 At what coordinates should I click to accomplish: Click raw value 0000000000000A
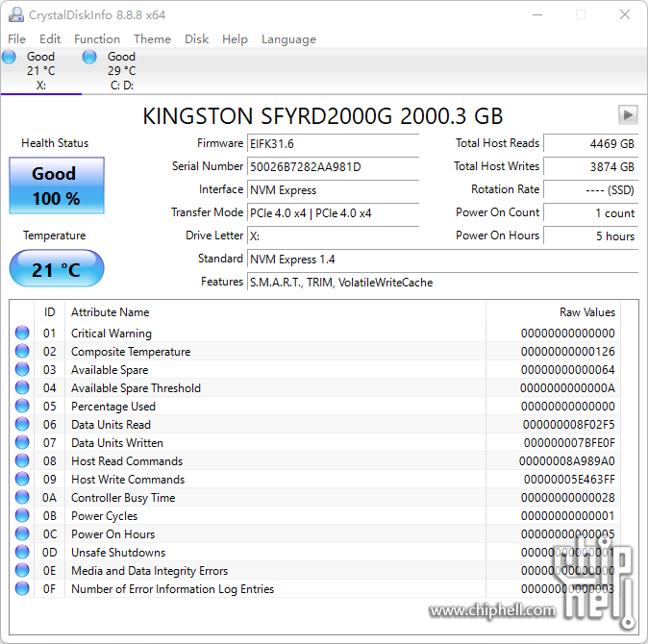tap(567, 388)
